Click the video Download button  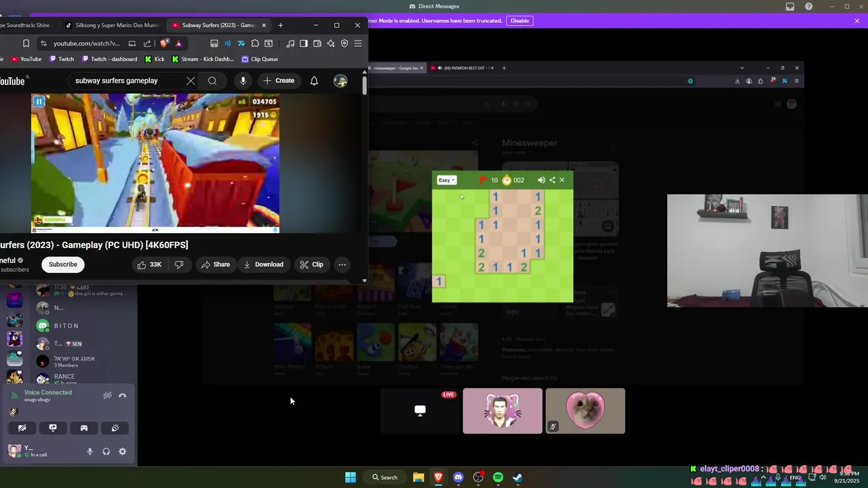[x=263, y=264]
